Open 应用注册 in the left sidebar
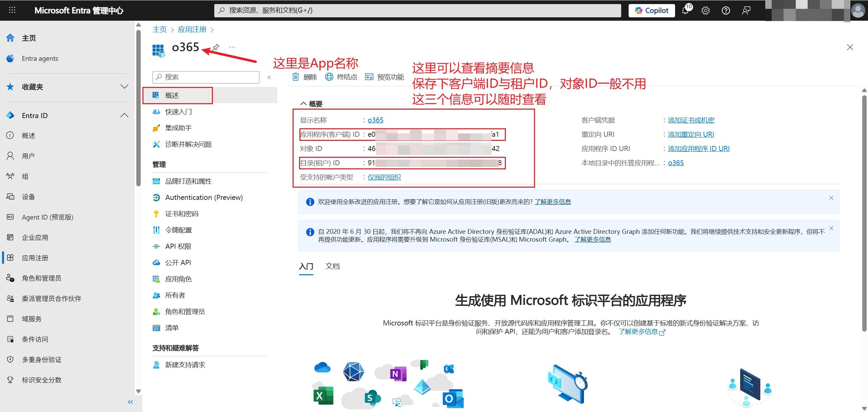 click(x=35, y=258)
